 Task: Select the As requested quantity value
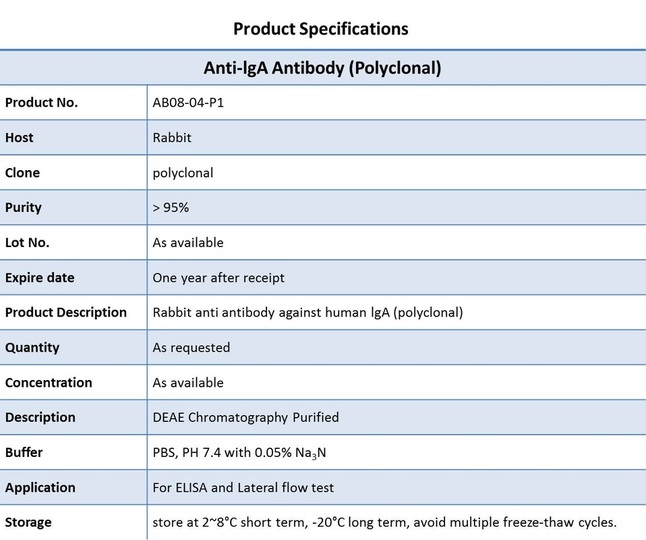191,348
